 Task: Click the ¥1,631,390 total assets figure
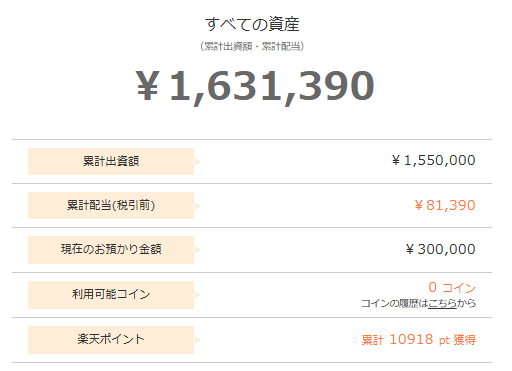click(255, 87)
